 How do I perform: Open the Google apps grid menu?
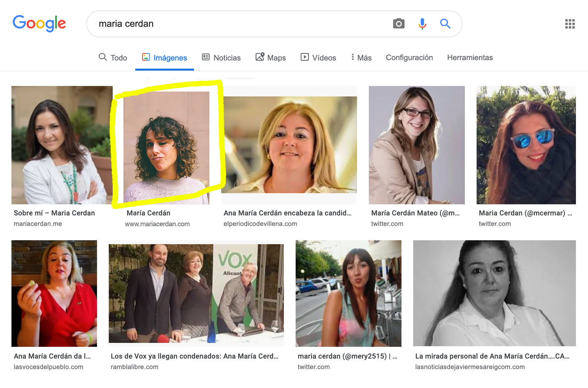569,23
